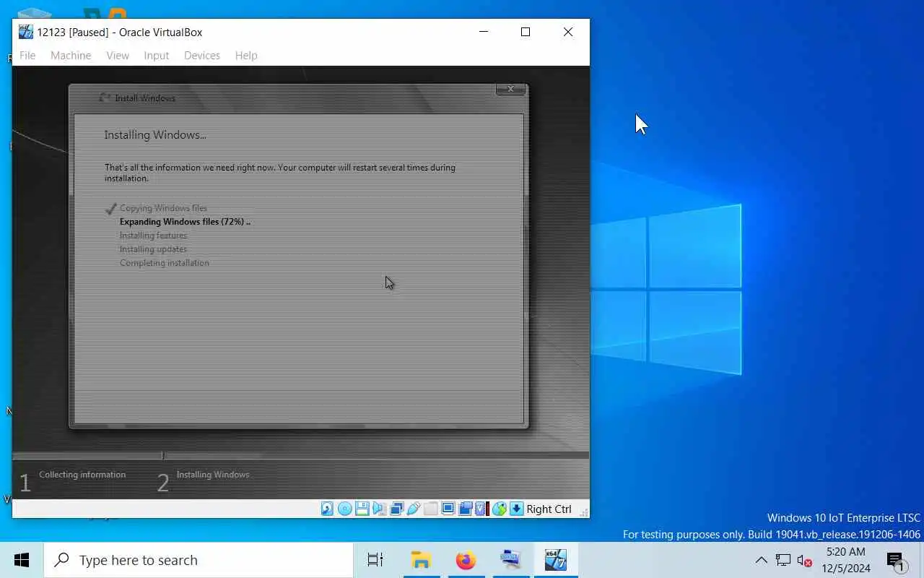This screenshot has height=578, width=924.
Task: Show hidden system tray icons
Action: click(x=761, y=560)
